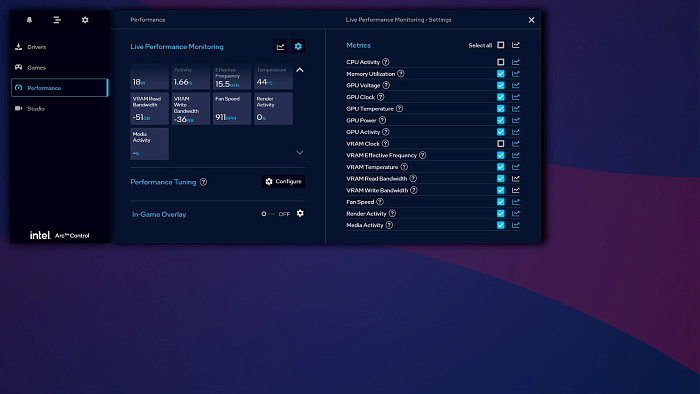The image size is (700, 394).
Task: Click the chart icon next to Select all
Action: 516,45
